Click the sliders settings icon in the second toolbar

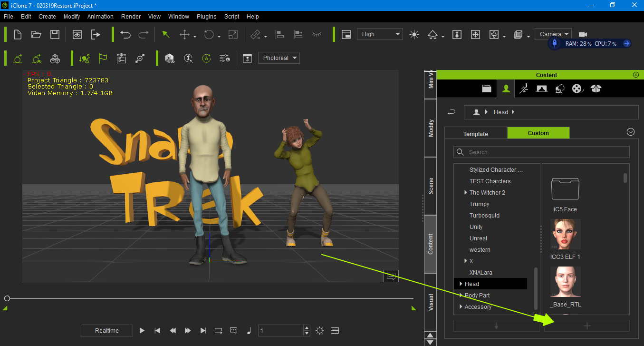pyautogui.click(x=224, y=59)
